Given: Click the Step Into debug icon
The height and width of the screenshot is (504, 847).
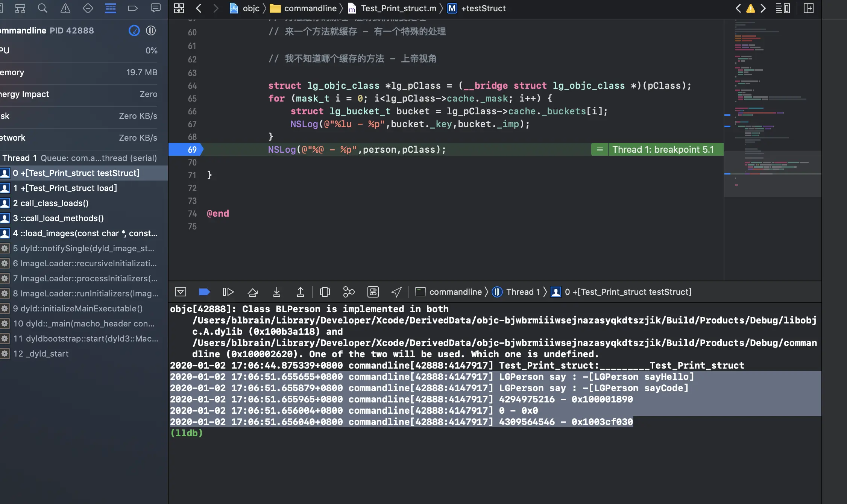Looking at the screenshot, I should coord(276,292).
